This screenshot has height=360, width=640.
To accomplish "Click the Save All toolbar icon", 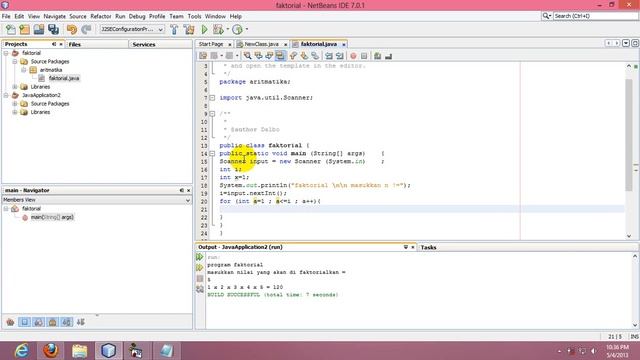I will (x=53, y=29).
